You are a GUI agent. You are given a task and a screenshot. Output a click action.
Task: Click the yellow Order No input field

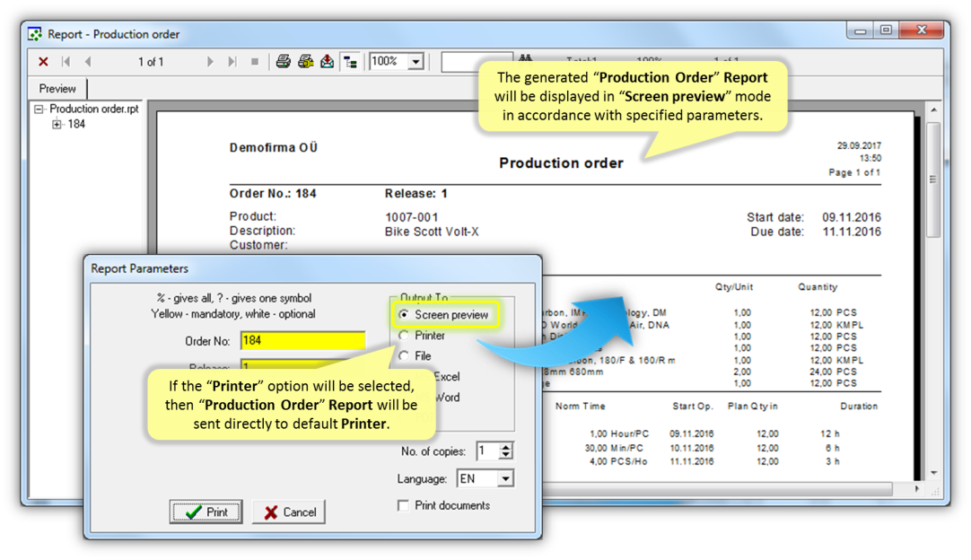tap(302, 341)
